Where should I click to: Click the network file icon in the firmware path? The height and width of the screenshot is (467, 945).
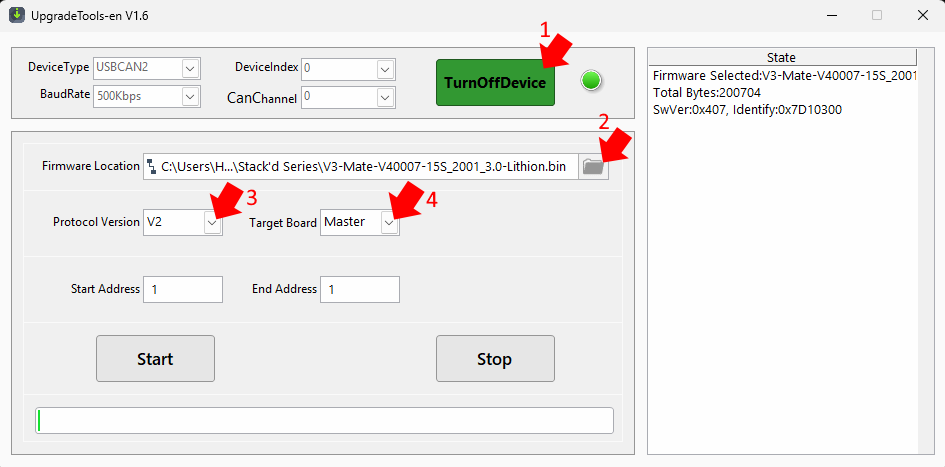pyautogui.click(x=152, y=167)
